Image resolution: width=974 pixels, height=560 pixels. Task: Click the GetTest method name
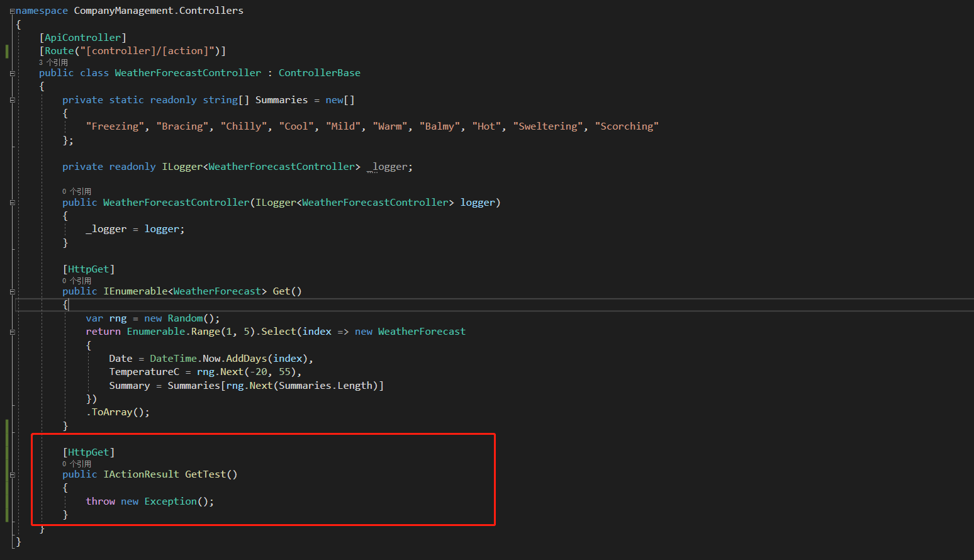205,474
